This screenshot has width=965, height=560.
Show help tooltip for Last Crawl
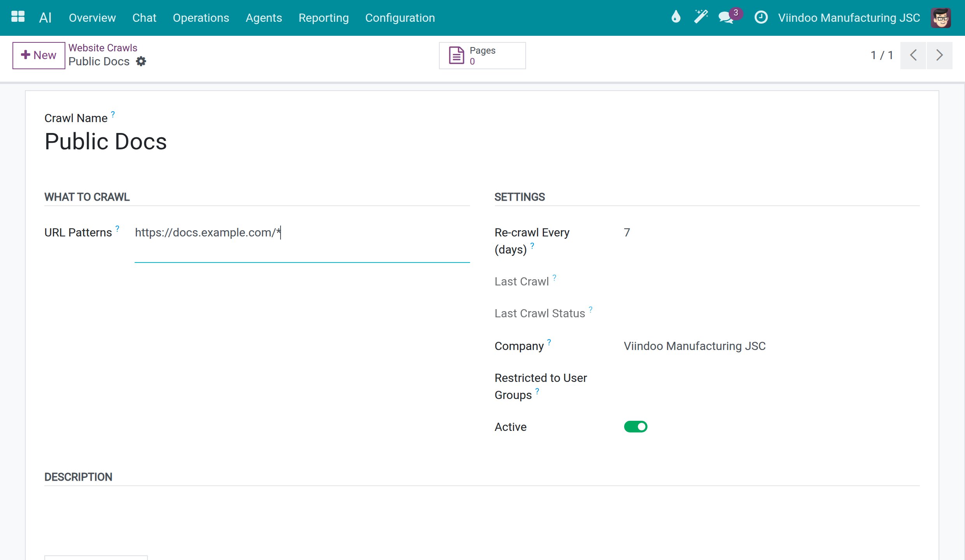(554, 277)
